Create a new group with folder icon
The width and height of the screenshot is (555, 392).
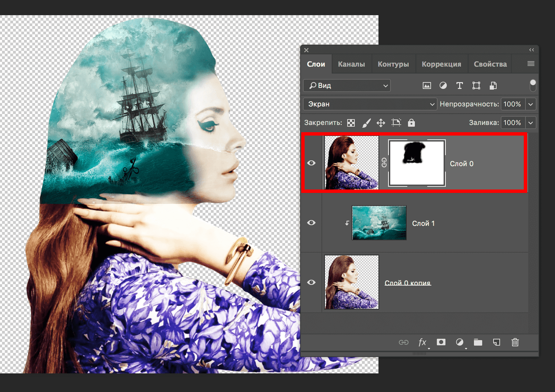pyautogui.click(x=478, y=342)
